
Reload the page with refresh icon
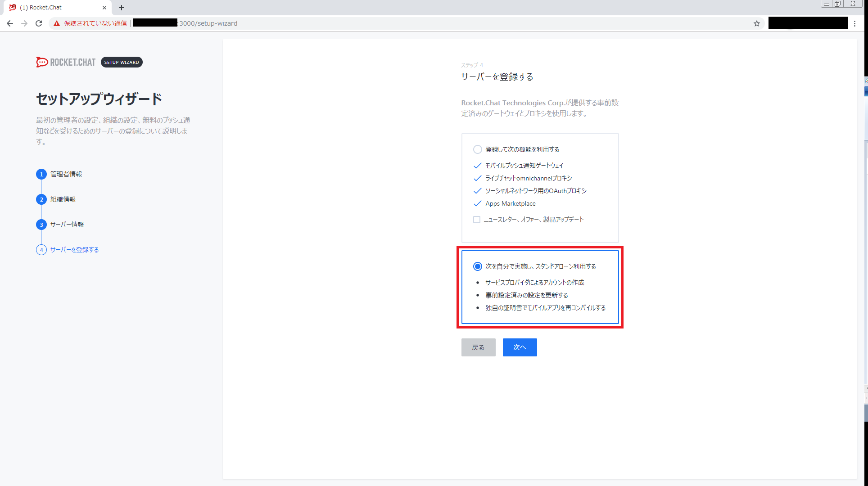(x=39, y=23)
